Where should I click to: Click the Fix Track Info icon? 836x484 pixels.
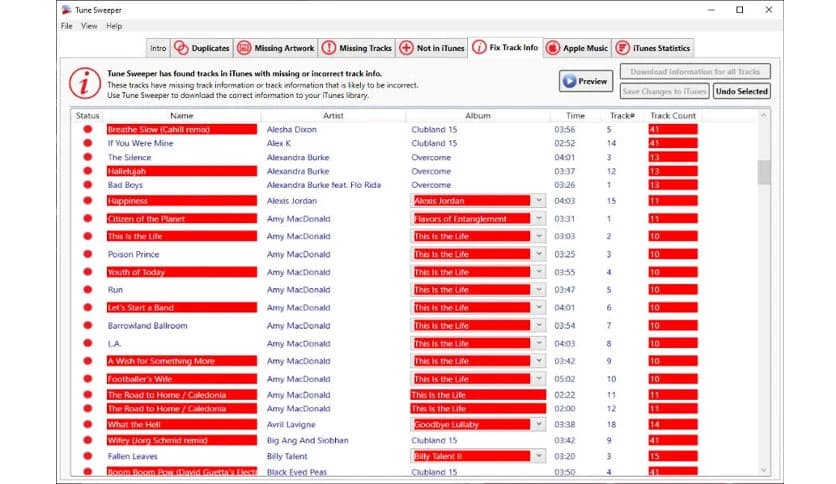pos(479,47)
